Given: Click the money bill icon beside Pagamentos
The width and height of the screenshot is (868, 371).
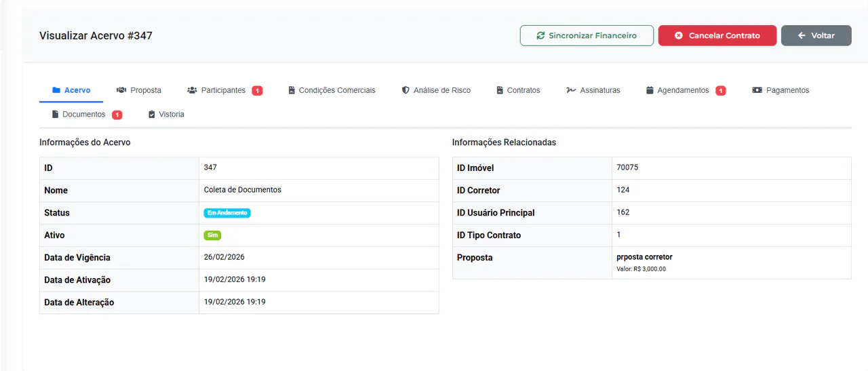Looking at the screenshot, I should (x=757, y=90).
